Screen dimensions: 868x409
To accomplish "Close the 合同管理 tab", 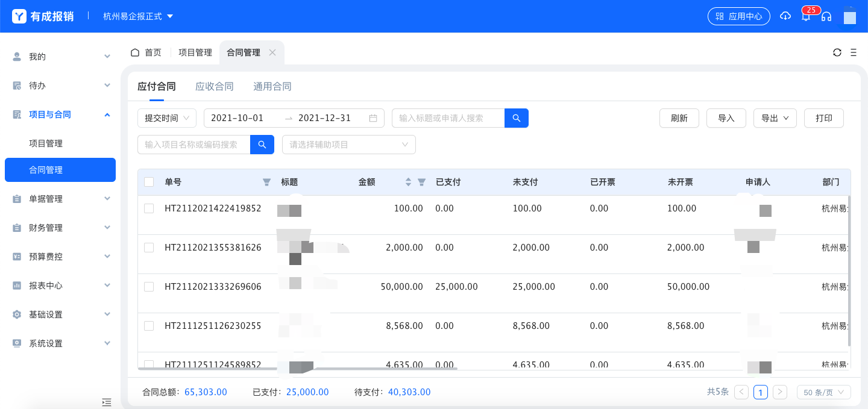I will [x=272, y=52].
